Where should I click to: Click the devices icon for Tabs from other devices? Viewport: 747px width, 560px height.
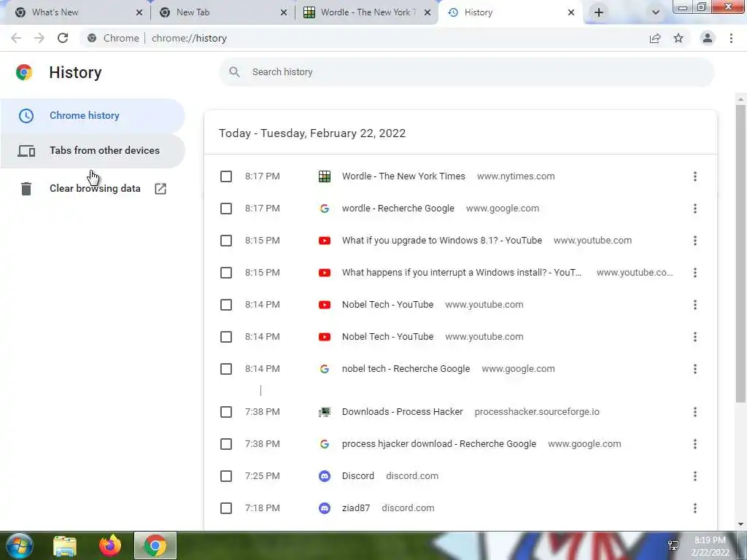(x=26, y=151)
